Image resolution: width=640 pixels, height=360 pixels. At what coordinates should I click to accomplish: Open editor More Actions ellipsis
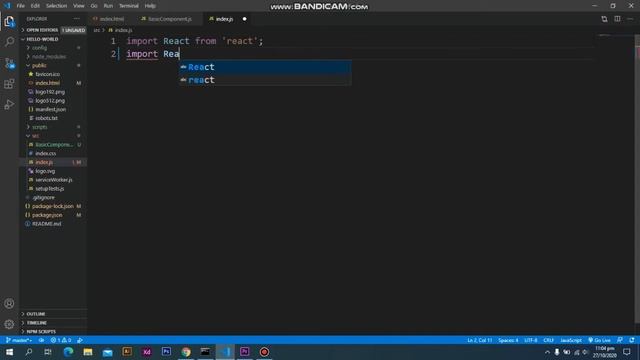[x=630, y=19]
